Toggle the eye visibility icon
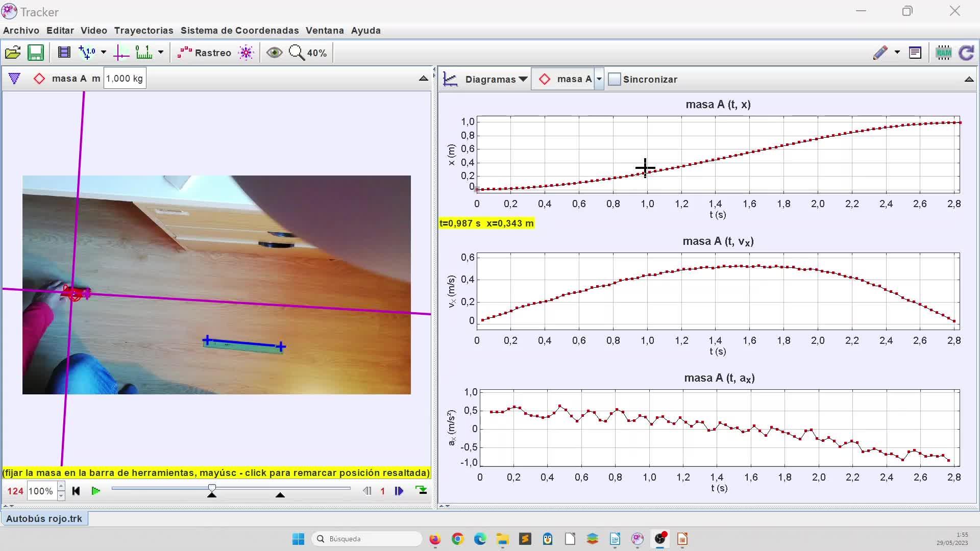 274,53
